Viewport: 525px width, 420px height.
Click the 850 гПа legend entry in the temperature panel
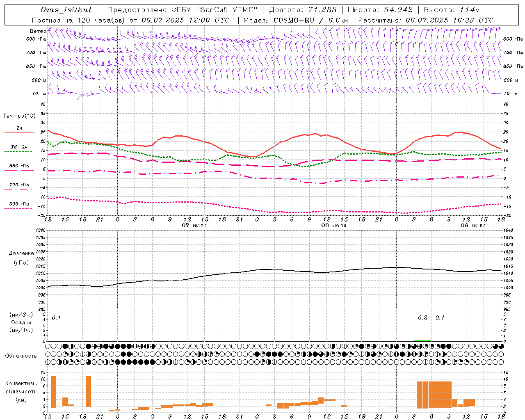pyautogui.click(x=19, y=166)
